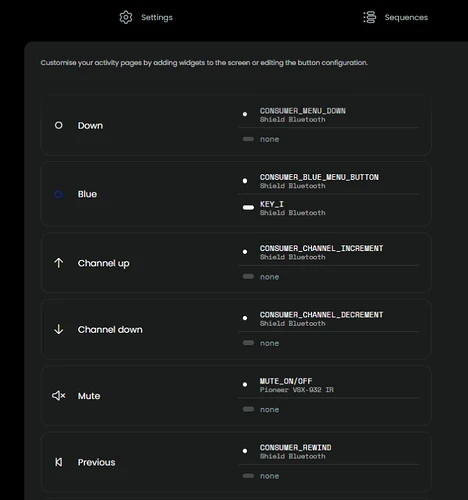Image resolution: width=468 pixels, height=500 pixels.
Task: Click the Channel down arrow icon
Action: click(59, 329)
